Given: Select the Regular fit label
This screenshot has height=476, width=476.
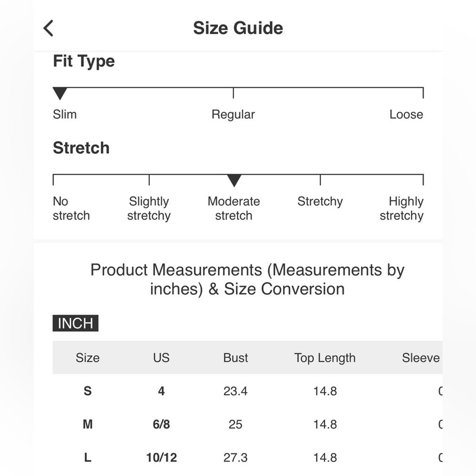Looking at the screenshot, I should (x=233, y=114).
